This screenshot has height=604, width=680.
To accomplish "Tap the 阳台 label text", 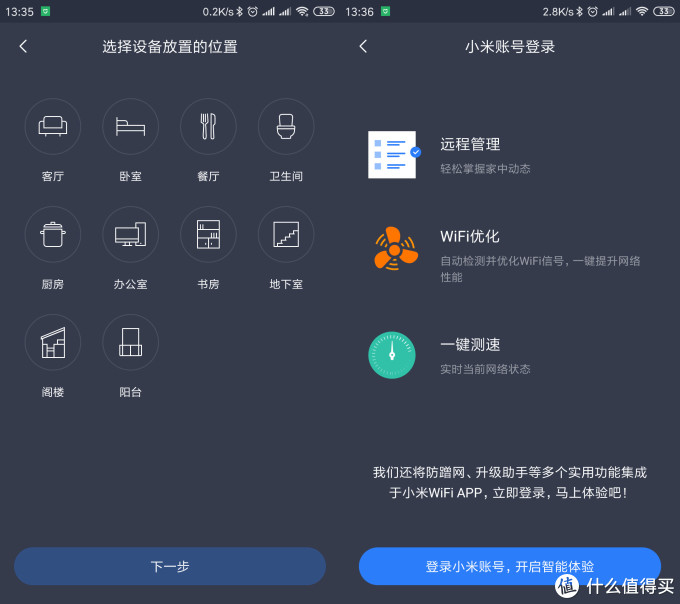I will (130, 392).
